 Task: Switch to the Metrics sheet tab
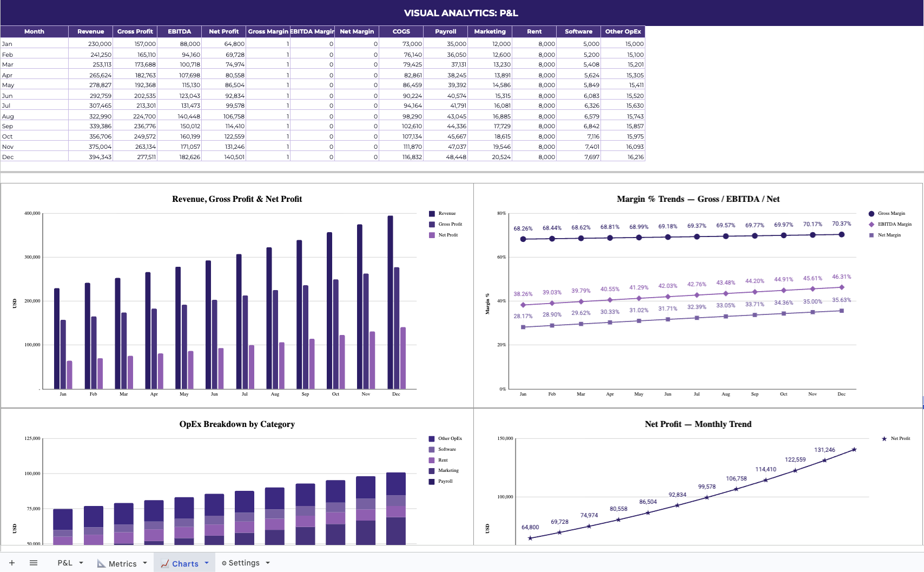click(122, 563)
